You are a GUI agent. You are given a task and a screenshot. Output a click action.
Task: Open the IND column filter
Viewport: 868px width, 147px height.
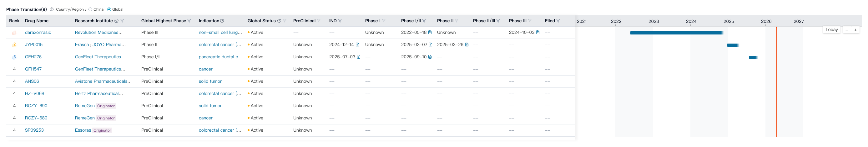pos(340,21)
